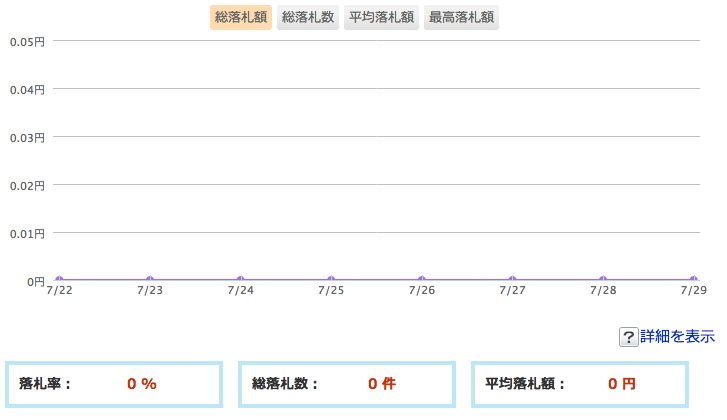Screen dimensions: 727x420
Task: Pick the data point marker above 7/25
Action: [x=331, y=280]
